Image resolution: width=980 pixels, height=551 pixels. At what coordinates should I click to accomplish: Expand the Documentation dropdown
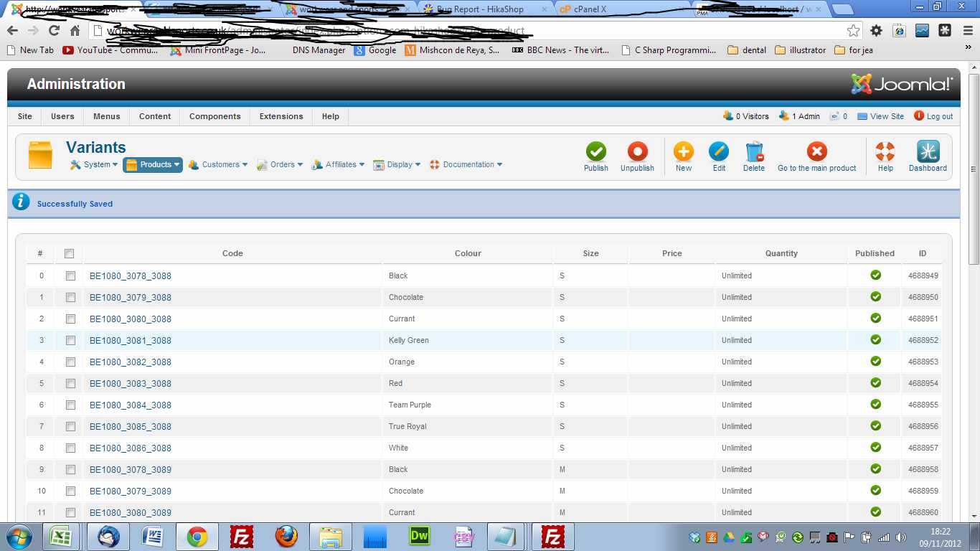point(466,165)
